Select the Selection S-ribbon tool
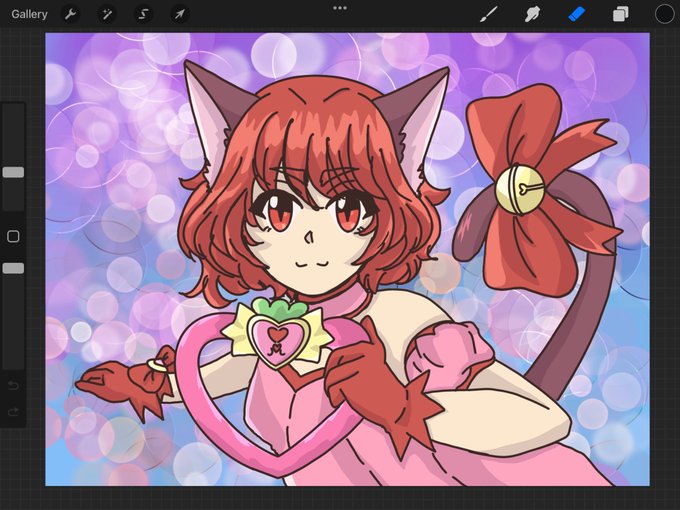The height and width of the screenshot is (510, 680). coord(143,14)
